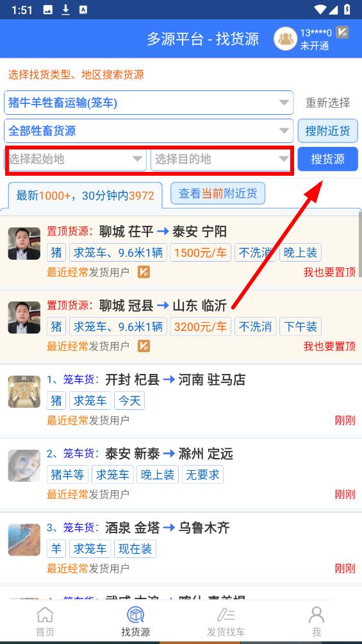
Task: Select the 最新1000+ listings tab
Action: (85, 196)
